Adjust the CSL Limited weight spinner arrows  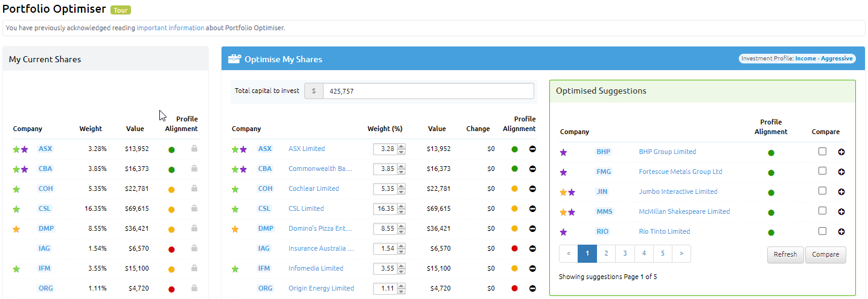pyautogui.click(x=401, y=209)
